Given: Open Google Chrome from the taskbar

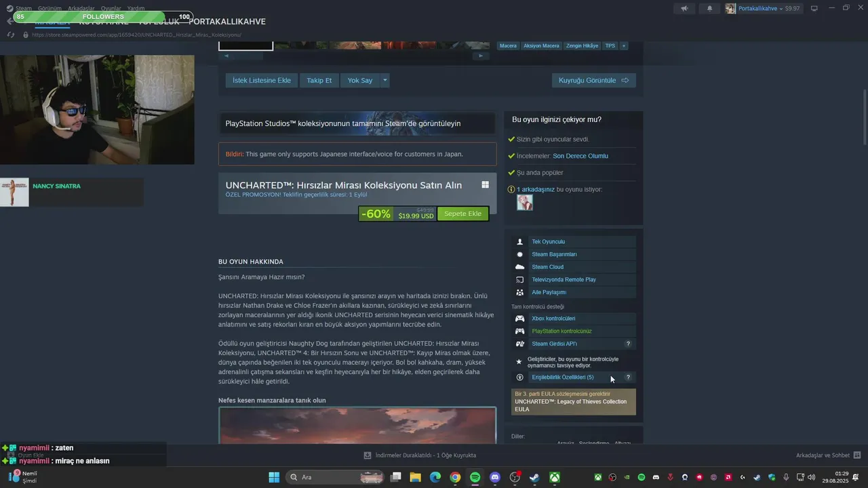Looking at the screenshot, I should pos(455,477).
